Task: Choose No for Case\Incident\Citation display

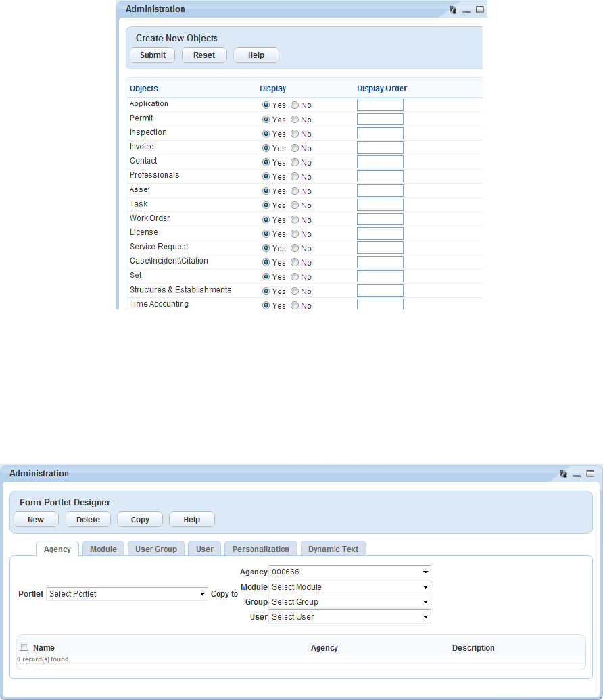Action: click(294, 262)
